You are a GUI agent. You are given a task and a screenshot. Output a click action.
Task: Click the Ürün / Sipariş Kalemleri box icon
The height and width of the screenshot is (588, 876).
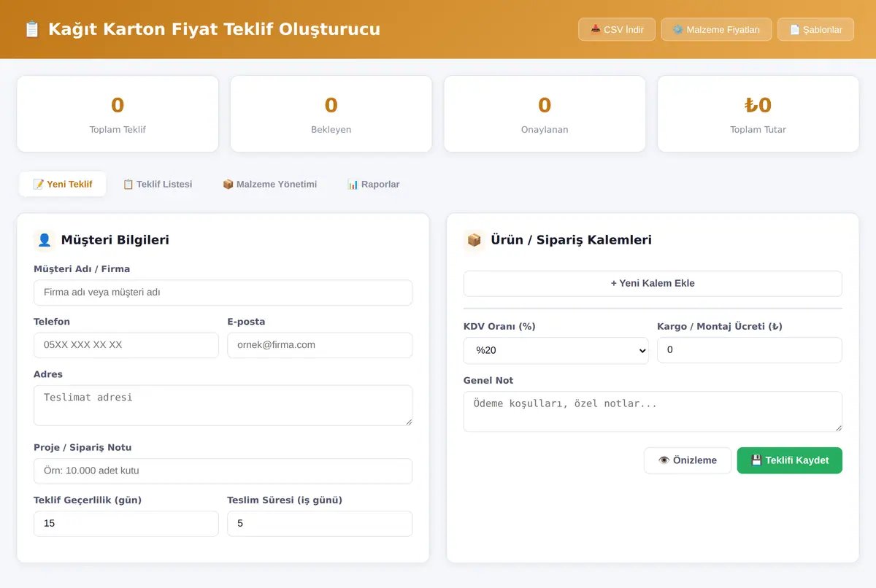click(x=474, y=240)
